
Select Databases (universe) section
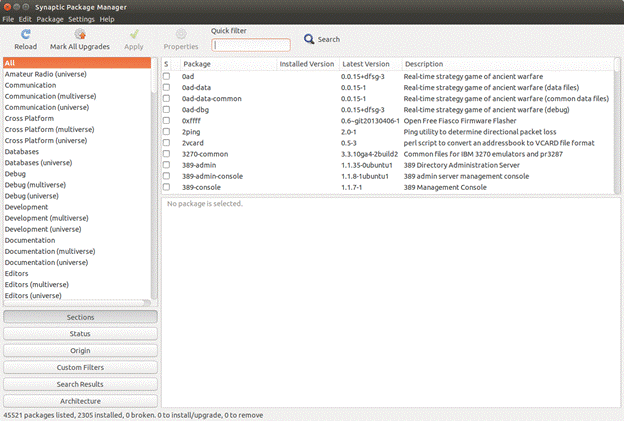coord(77,163)
